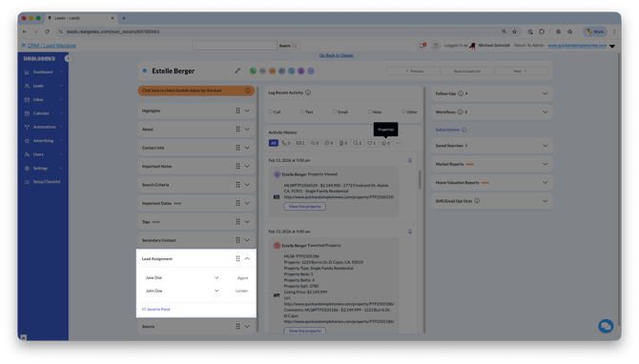Open the Inbox menu in the sidebar

[x=43, y=100]
